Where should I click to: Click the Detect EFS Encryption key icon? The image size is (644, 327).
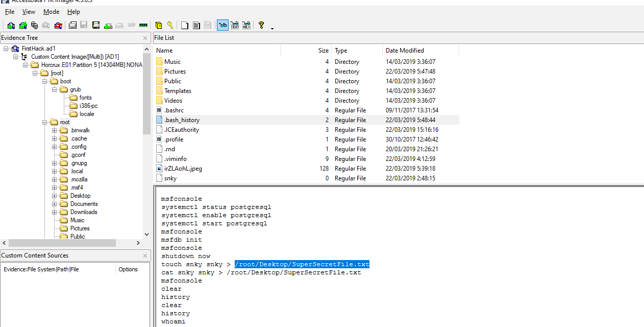170,25
